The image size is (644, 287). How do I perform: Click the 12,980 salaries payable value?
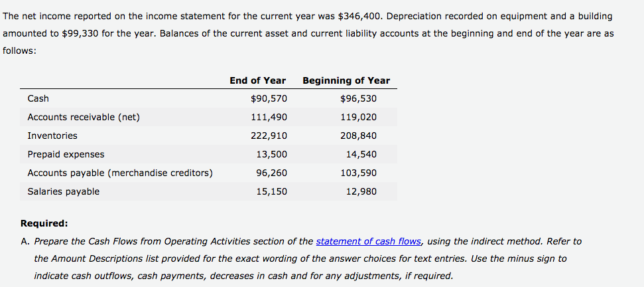click(x=361, y=191)
